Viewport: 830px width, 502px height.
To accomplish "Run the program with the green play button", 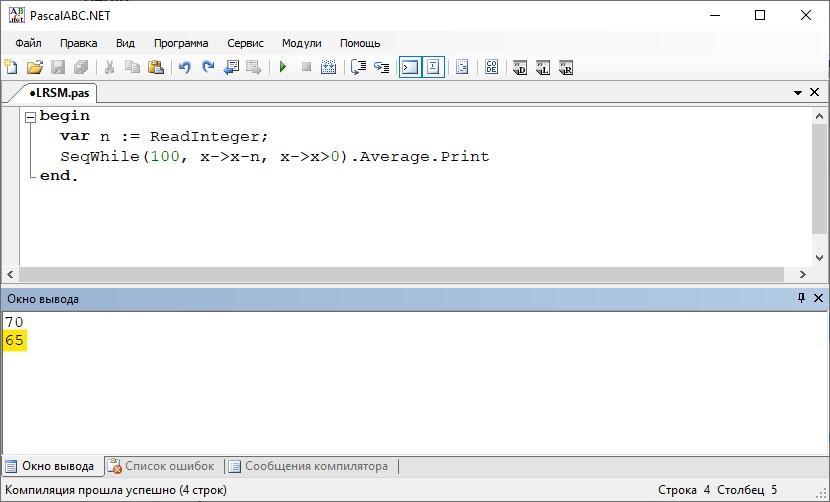I will [283, 67].
